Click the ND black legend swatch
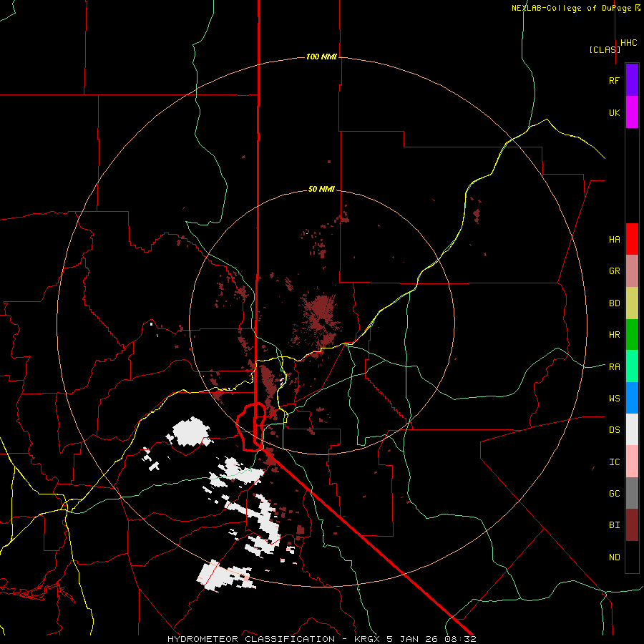This screenshot has width=644, height=644. 632,557
